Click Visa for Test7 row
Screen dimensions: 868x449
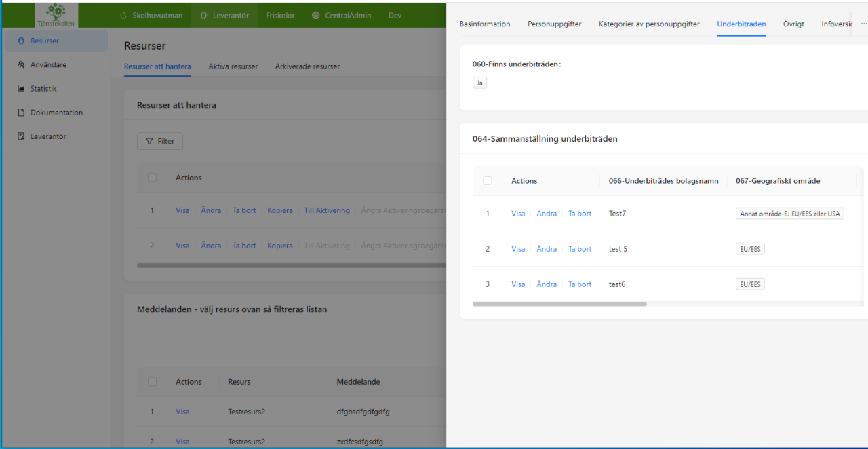tap(518, 214)
